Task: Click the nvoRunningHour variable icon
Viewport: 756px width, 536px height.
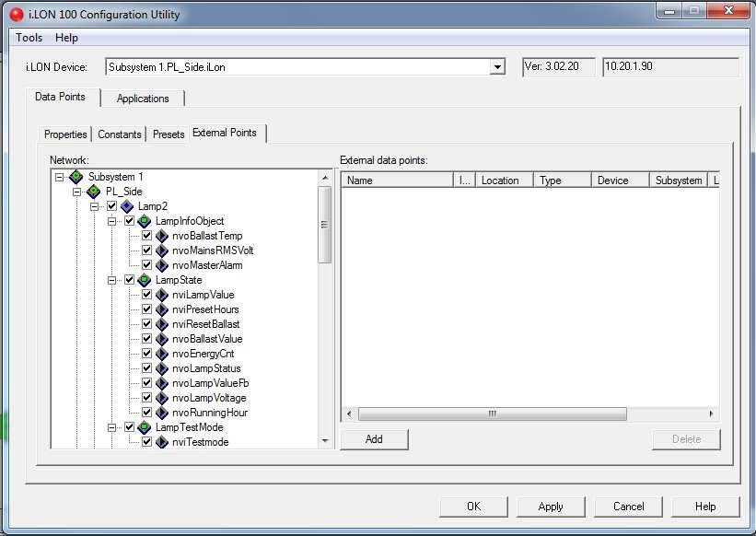Action: click(x=162, y=413)
